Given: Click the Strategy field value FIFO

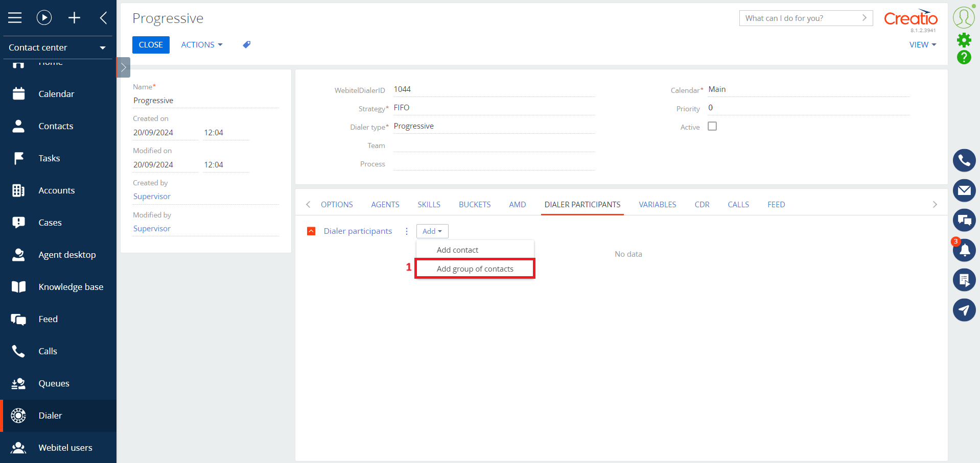Looking at the screenshot, I should tap(402, 108).
